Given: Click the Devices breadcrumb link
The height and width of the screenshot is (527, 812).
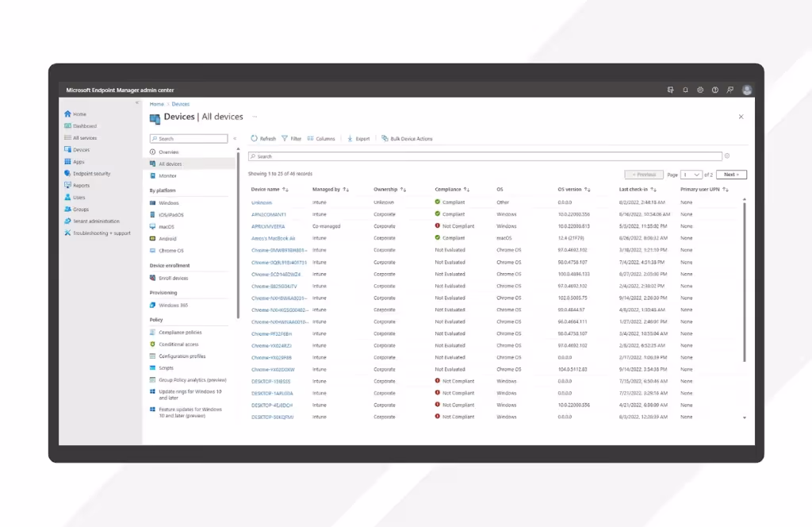Looking at the screenshot, I should 181,104.
